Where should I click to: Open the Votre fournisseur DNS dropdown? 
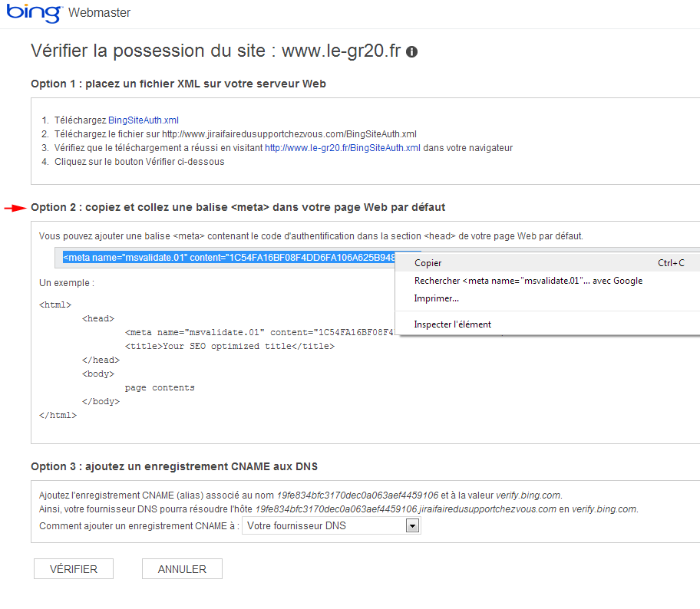pyautogui.click(x=332, y=525)
